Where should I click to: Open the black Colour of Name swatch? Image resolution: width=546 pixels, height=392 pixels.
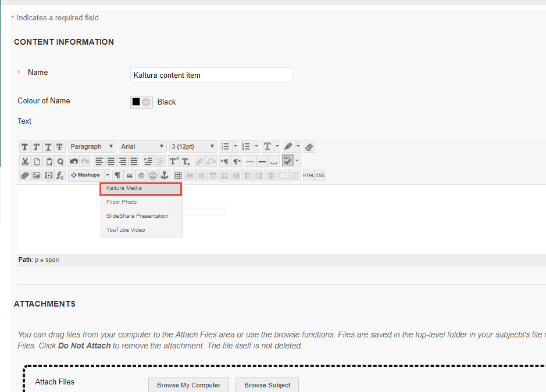click(x=141, y=102)
